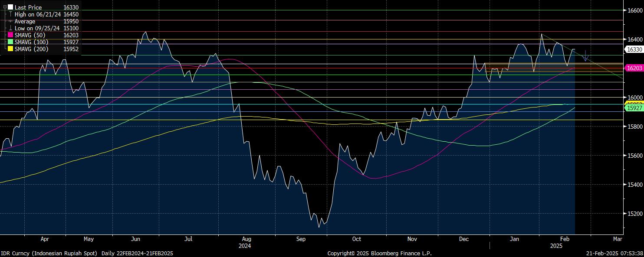Click the IDR Curncy security description text
644x257 pixels.
[x=49, y=253]
